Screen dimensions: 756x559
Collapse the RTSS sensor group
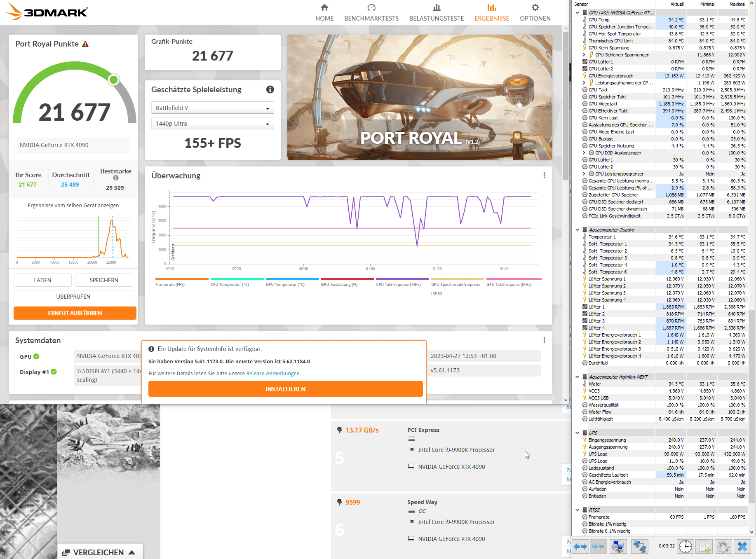tap(578, 510)
